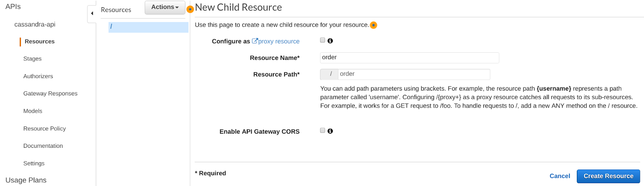Screen dimensions: 644x186
Task: Click the Resource Name text field
Action: pyautogui.click(x=409, y=58)
